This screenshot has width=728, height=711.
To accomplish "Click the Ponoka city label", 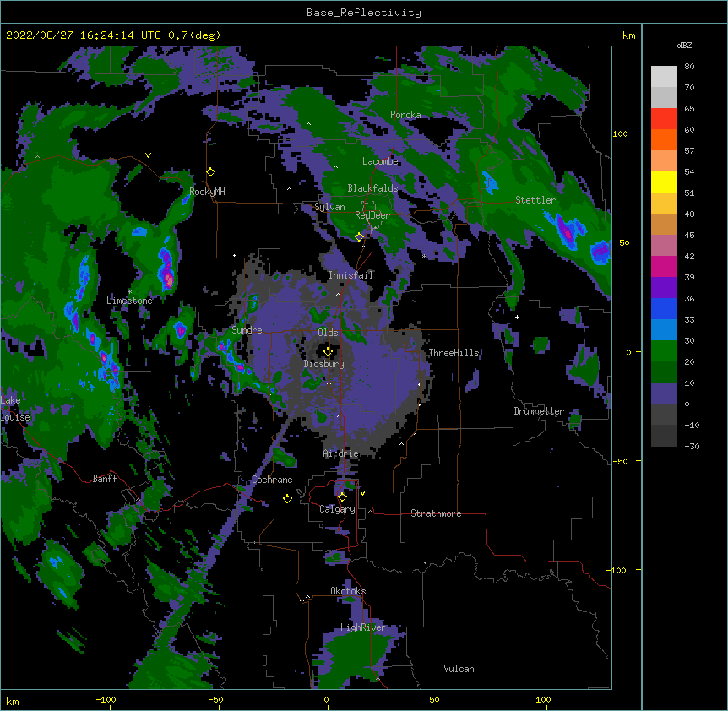I will coord(405,115).
